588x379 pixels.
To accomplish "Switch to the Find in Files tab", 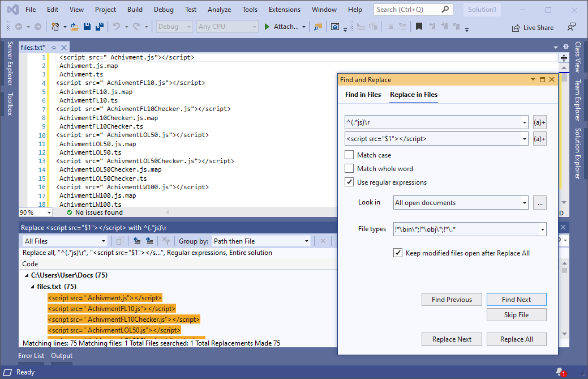I will tap(363, 95).
